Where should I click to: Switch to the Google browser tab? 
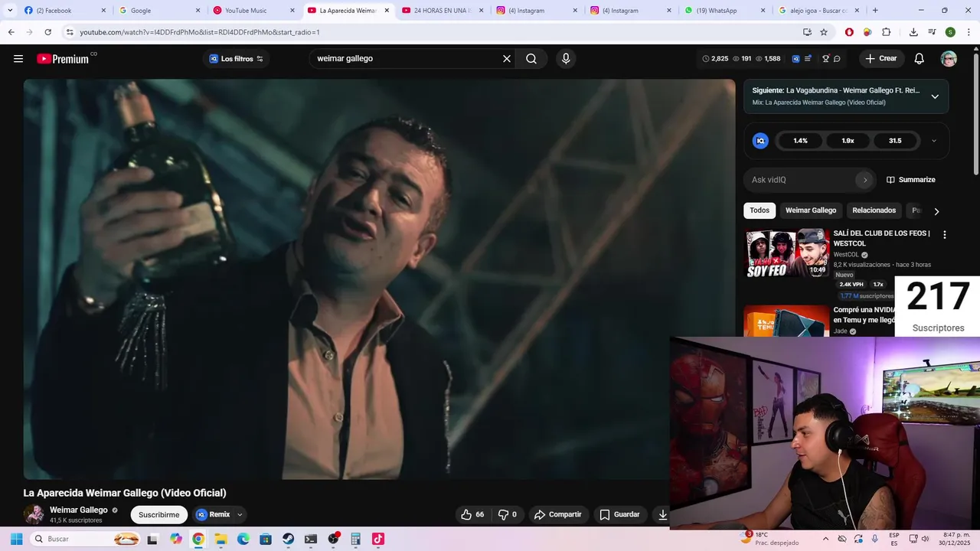click(x=159, y=10)
